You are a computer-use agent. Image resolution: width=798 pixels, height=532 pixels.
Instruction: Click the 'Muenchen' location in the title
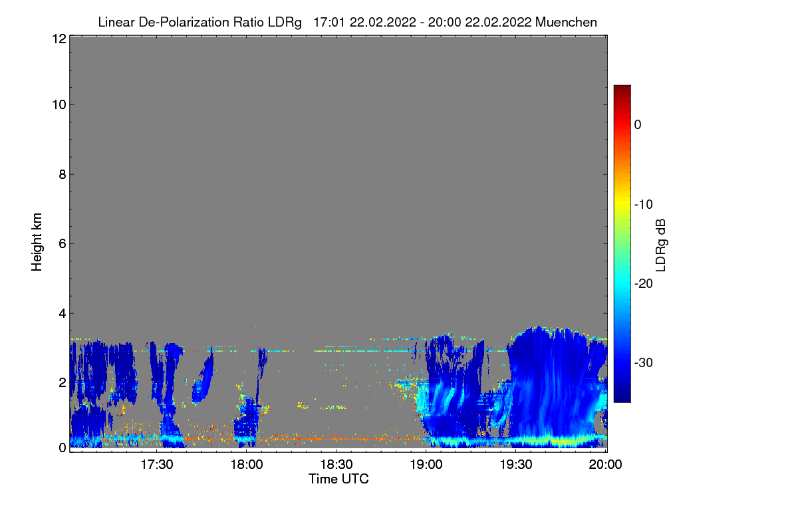tap(566, 22)
